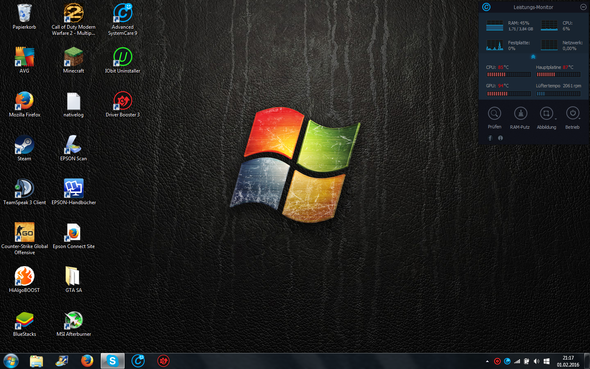This screenshot has height=369, width=590.
Task: Select the Minecraft desktop shortcut
Action: (x=73, y=60)
